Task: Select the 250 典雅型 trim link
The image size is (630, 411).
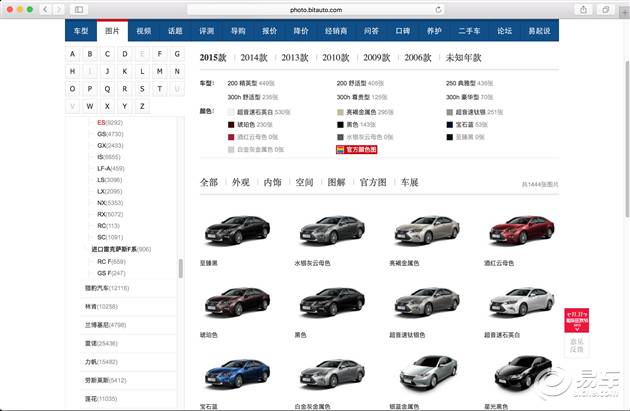Action: pos(461,83)
